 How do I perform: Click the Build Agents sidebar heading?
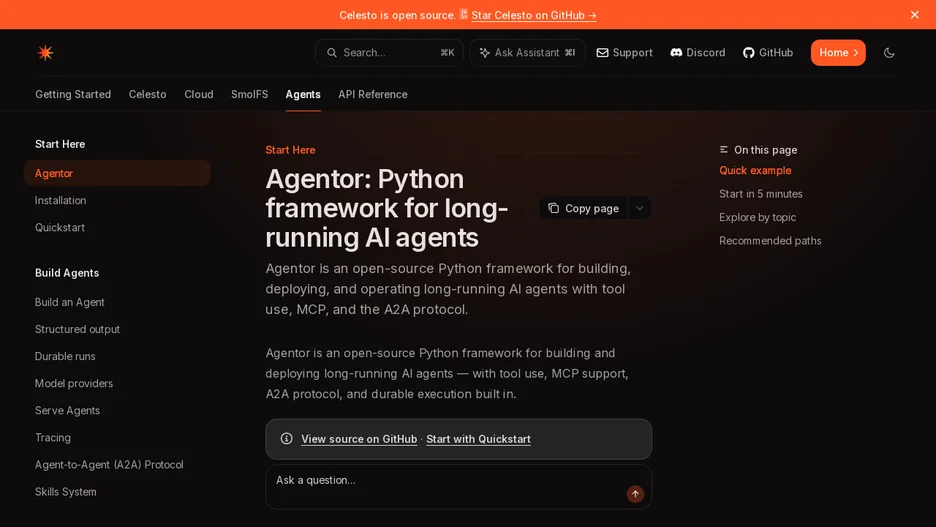(x=67, y=273)
